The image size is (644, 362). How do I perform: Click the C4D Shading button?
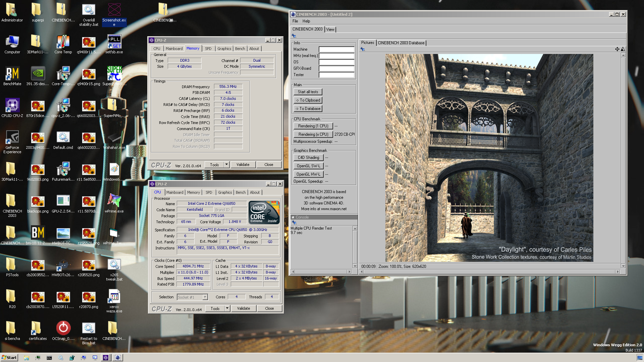point(309,158)
